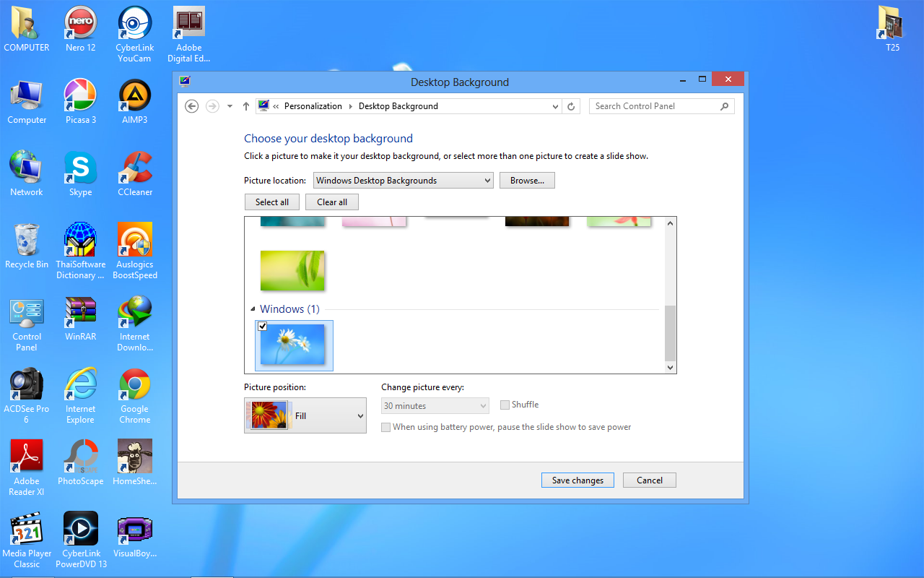This screenshot has height=578, width=924.
Task: Select the WinRAR desktop shortcut
Action: click(x=80, y=319)
